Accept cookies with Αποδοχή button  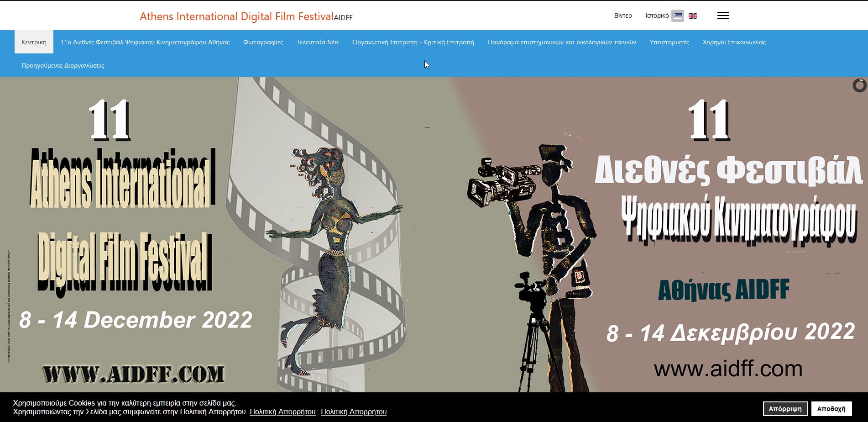[831, 409]
